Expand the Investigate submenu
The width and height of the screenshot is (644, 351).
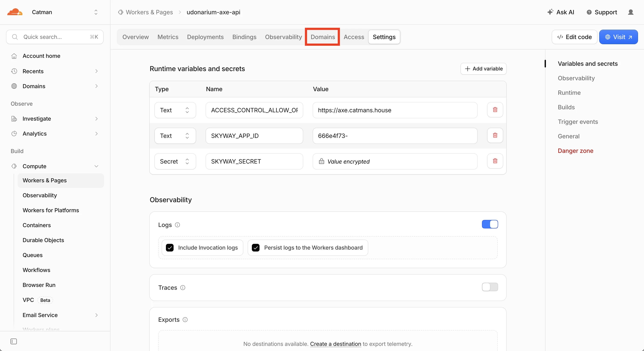97,119
